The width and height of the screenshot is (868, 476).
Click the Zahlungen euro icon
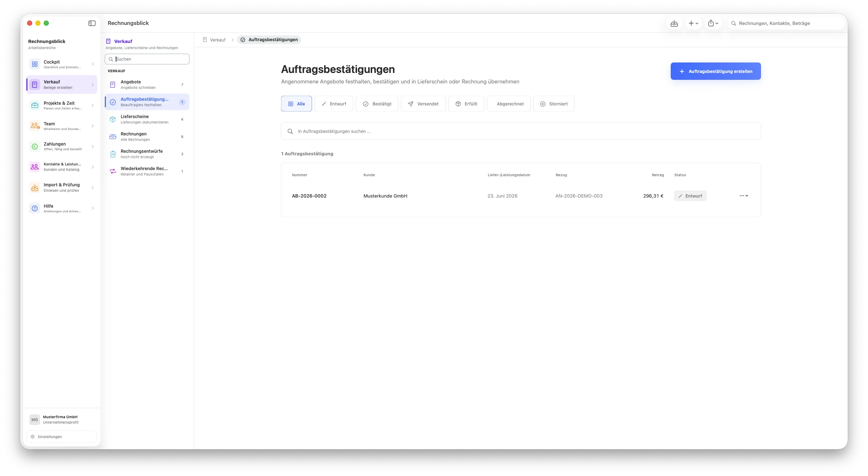[x=35, y=147]
